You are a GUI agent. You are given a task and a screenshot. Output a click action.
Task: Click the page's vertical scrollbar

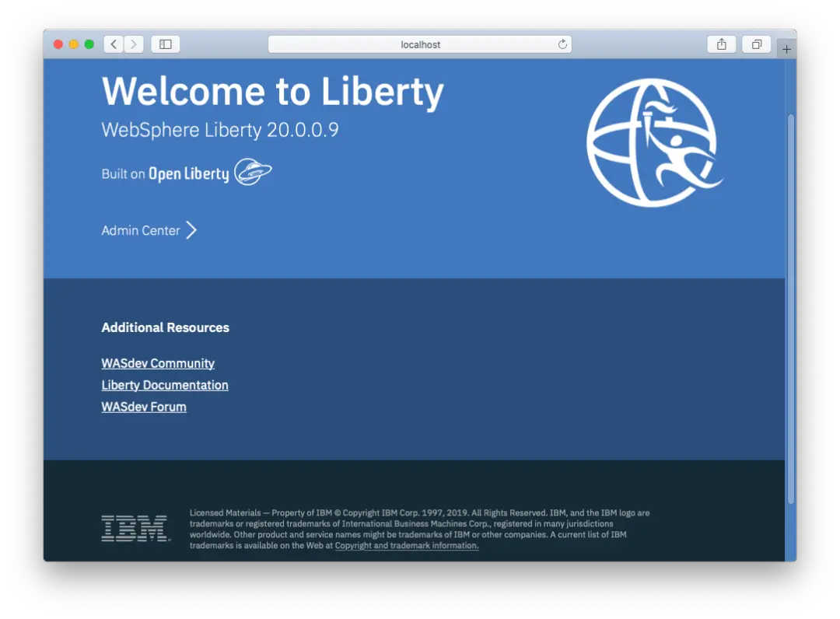(791, 309)
